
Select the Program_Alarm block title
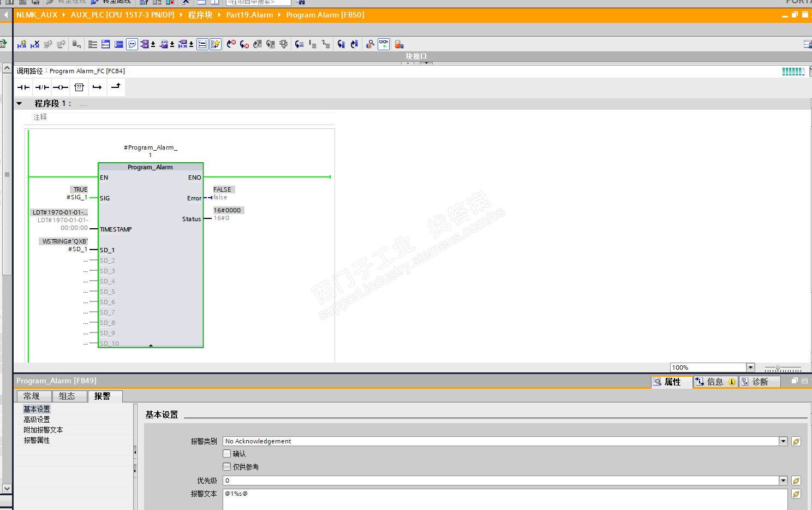tap(150, 167)
